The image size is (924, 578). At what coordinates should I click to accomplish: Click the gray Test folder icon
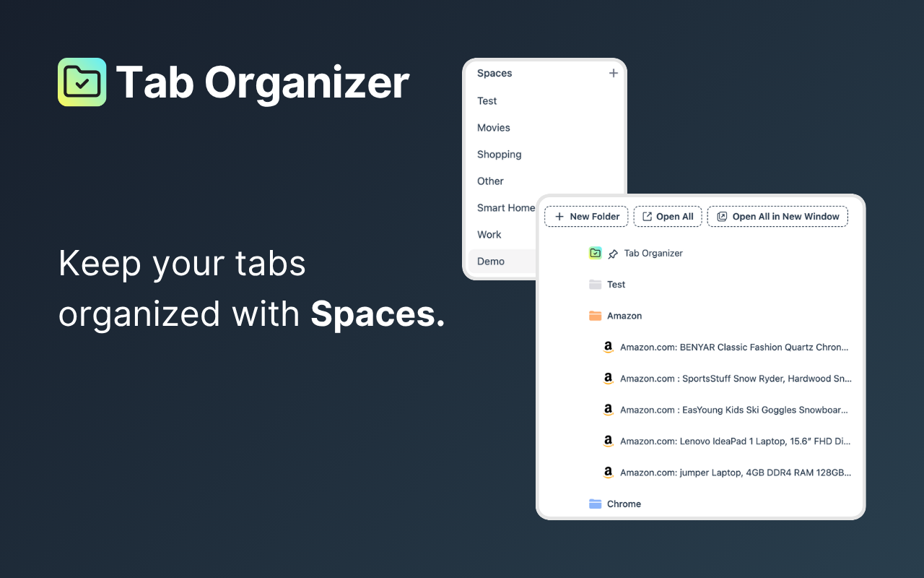tap(595, 285)
